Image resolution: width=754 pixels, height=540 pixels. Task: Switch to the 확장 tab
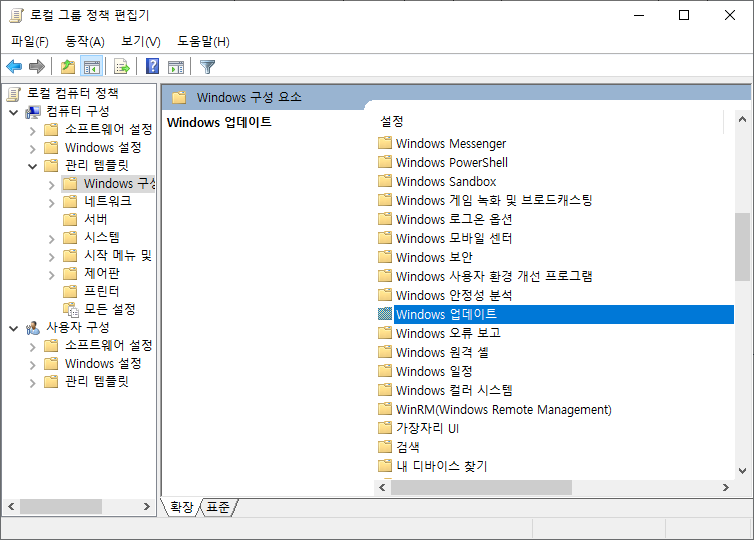click(181, 507)
